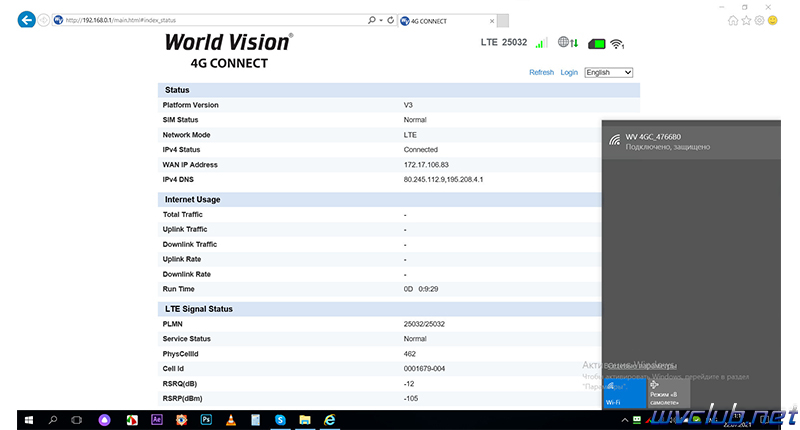This screenshot has height=430, width=800.
Task: Go back with the blue browser back arrow
Action: tap(27, 20)
